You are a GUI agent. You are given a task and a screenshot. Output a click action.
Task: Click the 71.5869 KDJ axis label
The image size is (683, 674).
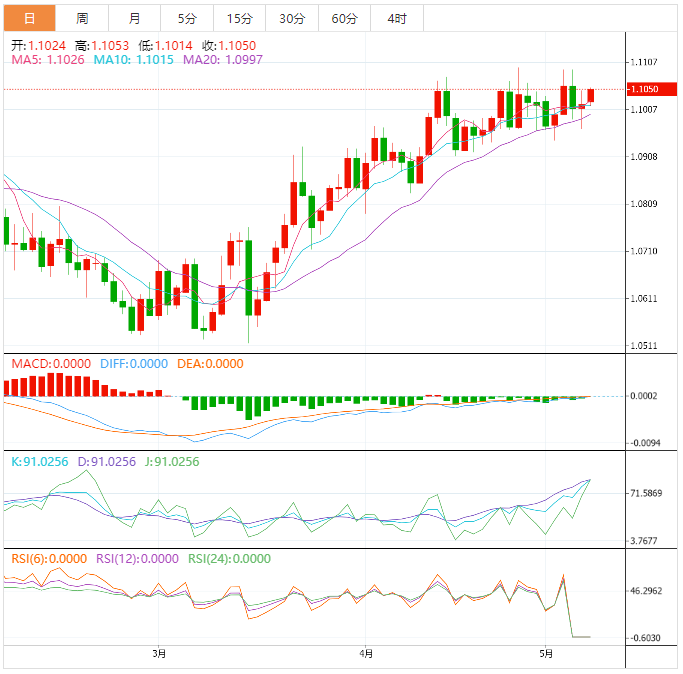point(646,494)
